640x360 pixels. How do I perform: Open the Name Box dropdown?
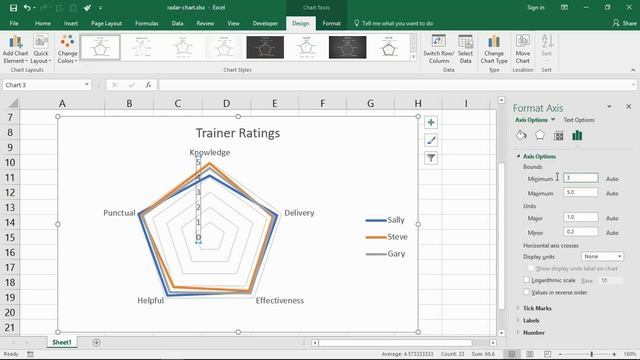coord(87,85)
